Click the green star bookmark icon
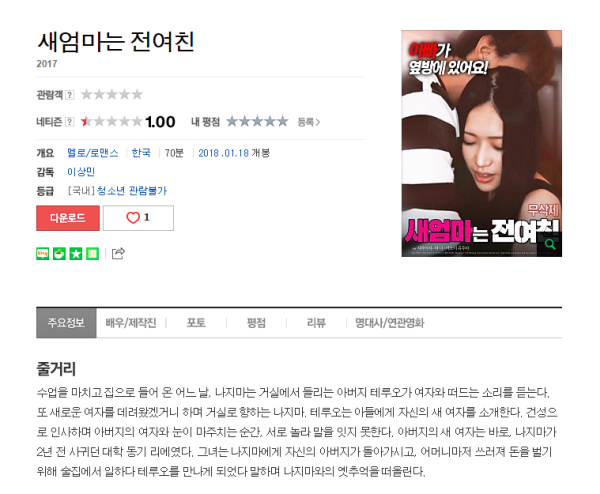 point(76,254)
